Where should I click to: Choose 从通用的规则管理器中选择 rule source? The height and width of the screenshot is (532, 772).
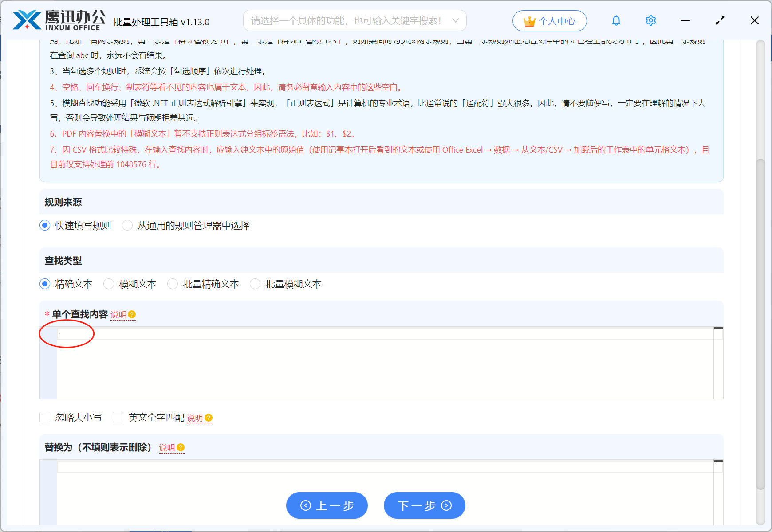tap(127, 225)
